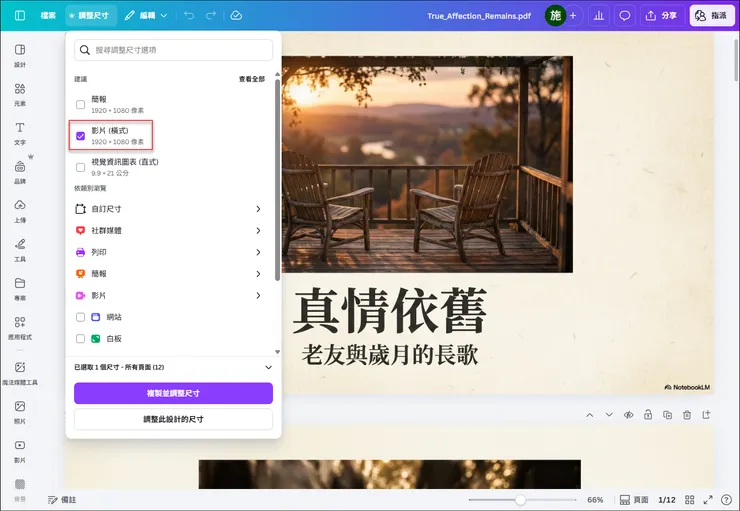Hide the page with the eye icon
Viewport: 740px width, 511px height.
[x=628, y=415]
